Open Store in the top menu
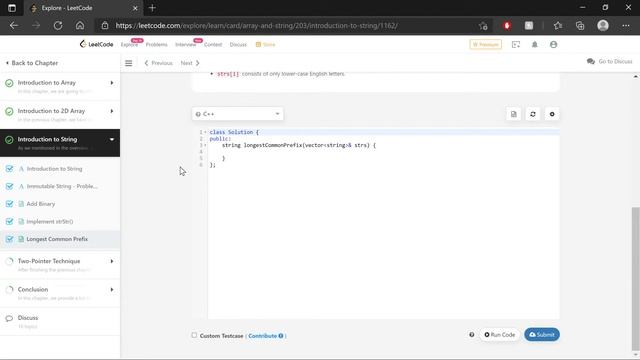 coord(266,44)
